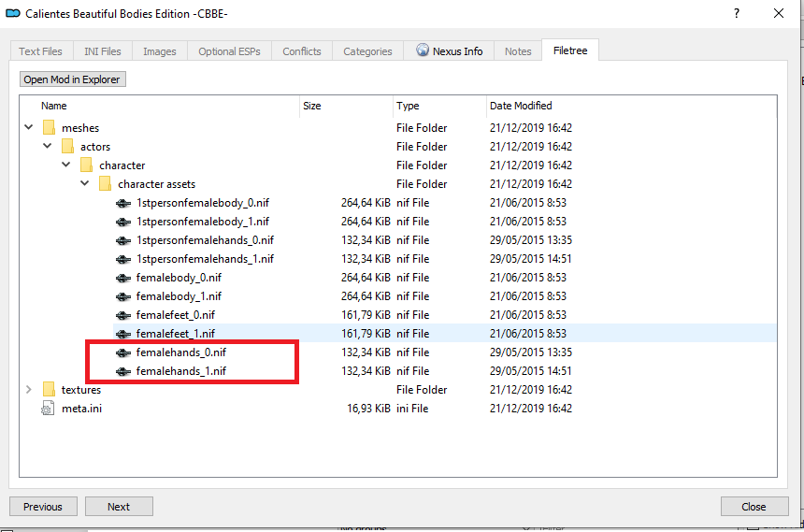Viewport: 804px width, 532px height.
Task: Collapse the character assets folder
Action: pyautogui.click(x=84, y=183)
